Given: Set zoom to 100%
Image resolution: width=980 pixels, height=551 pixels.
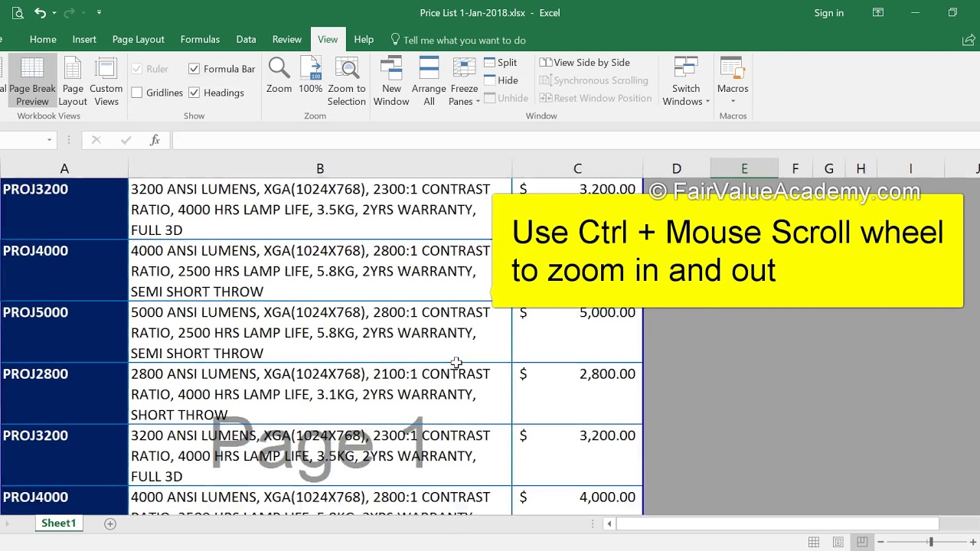Looking at the screenshot, I should click(x=310, y=75).
